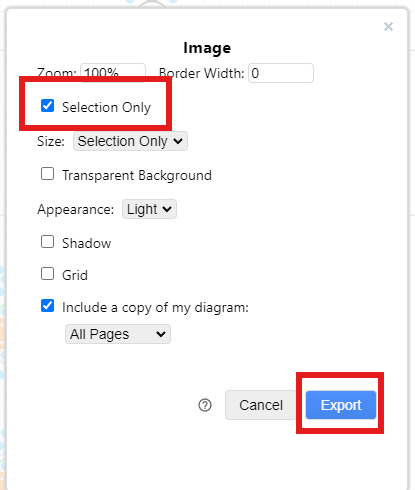This screenshot has height=490, width=415.
Task: Open the All Pages dropdown
Action: pos(118,334)
